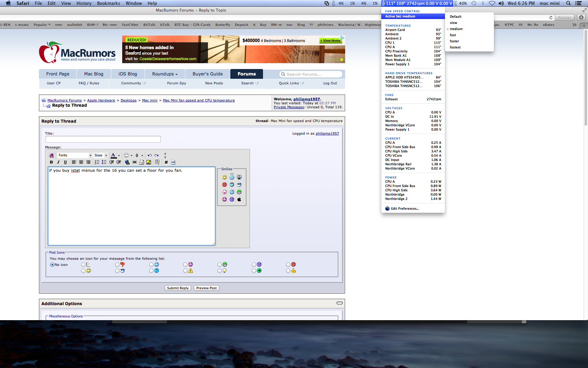Image resolution: width=588 pixels, height=368 pixels.
Task: Click the insert image icon
Action: pos(149,162)
